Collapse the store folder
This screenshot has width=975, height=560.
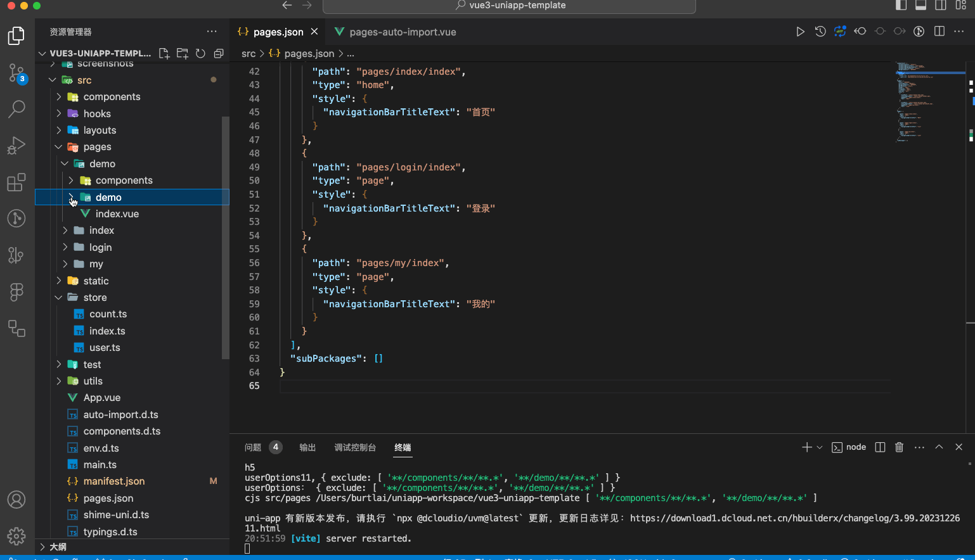[x=94, y=298]
